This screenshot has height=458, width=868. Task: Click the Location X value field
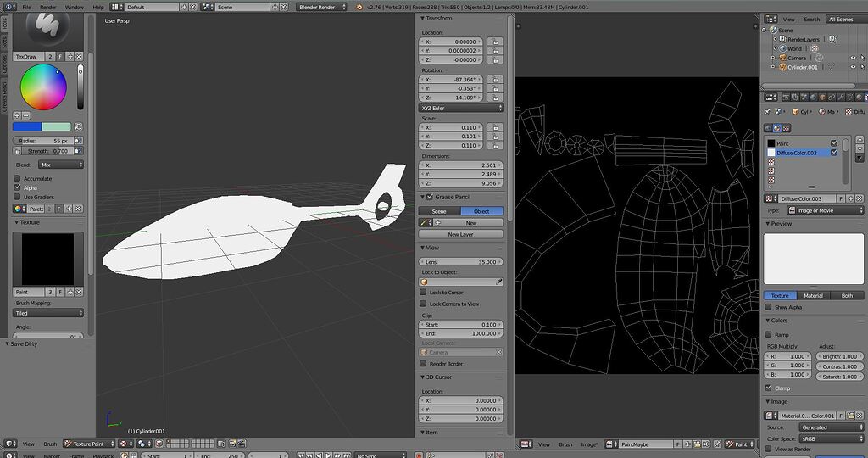[x=451, y=42]
